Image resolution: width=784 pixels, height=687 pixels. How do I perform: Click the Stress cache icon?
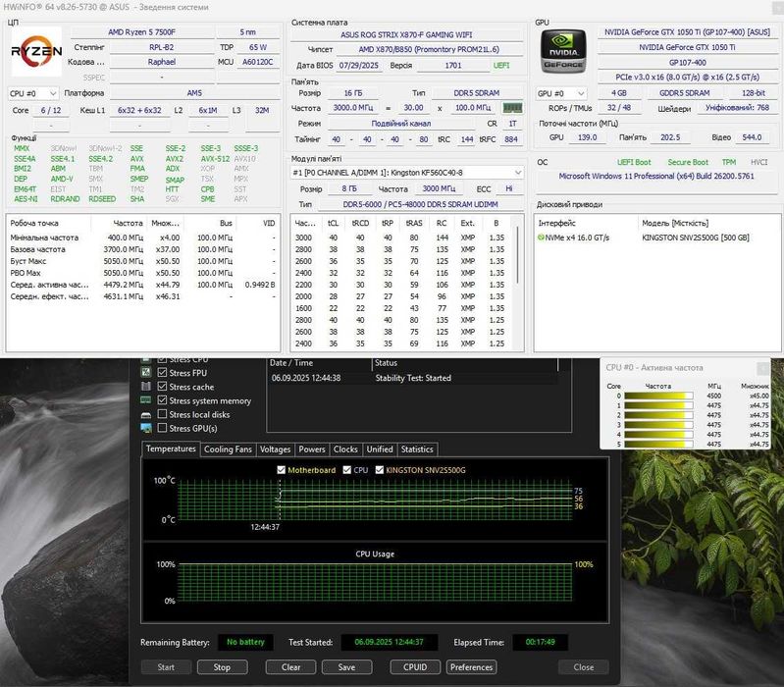146,387
